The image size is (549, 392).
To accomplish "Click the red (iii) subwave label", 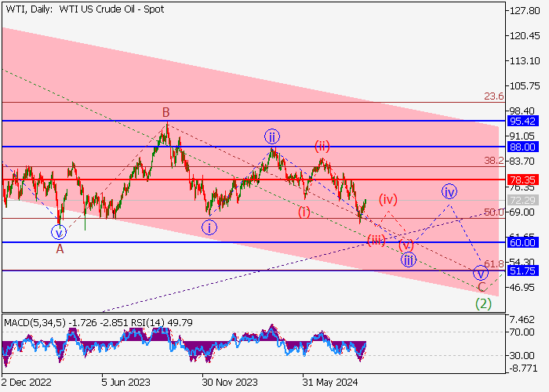I will (376, 240).
